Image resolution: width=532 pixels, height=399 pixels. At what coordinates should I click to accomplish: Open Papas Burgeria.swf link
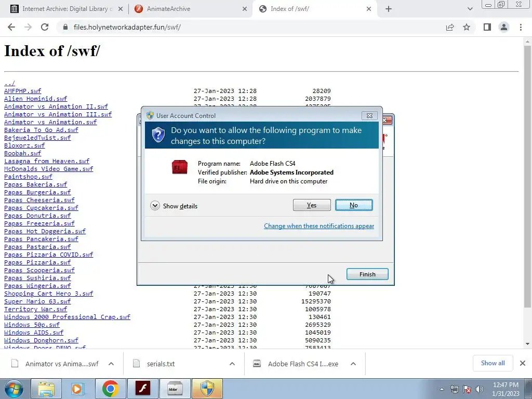click(37, 192)
